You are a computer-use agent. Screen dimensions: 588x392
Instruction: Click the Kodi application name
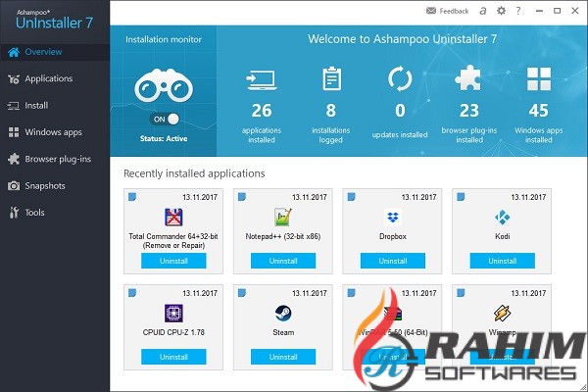click(502, 237)
